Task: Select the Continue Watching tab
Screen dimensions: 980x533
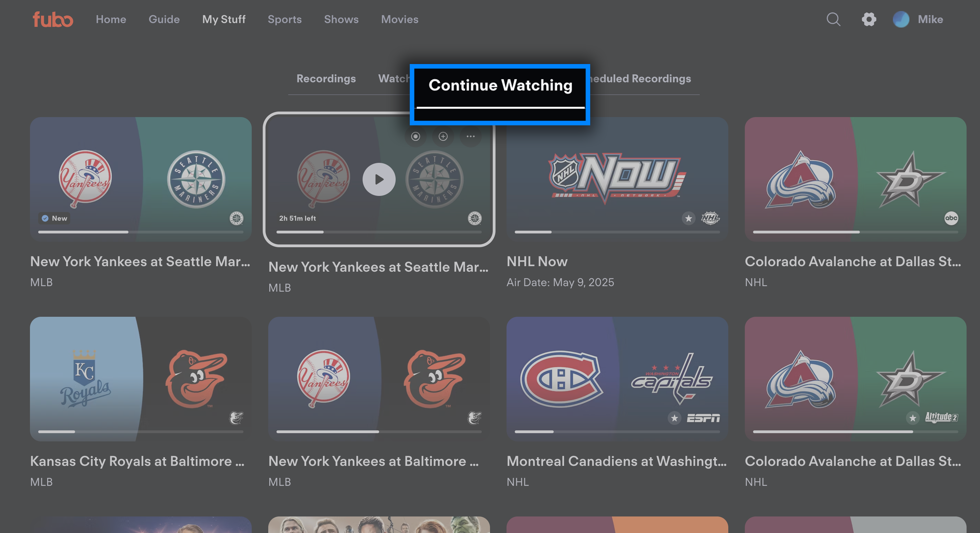Action: coord(500,86)
